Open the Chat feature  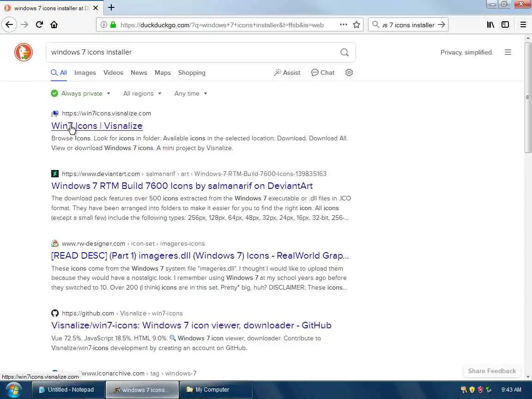(323, 73)
